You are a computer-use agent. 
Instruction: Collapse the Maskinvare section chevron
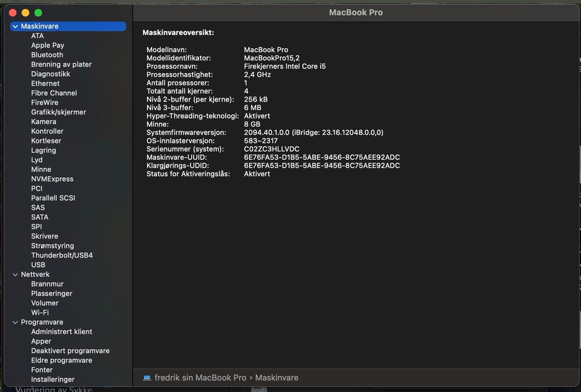[x=15, y=26]
